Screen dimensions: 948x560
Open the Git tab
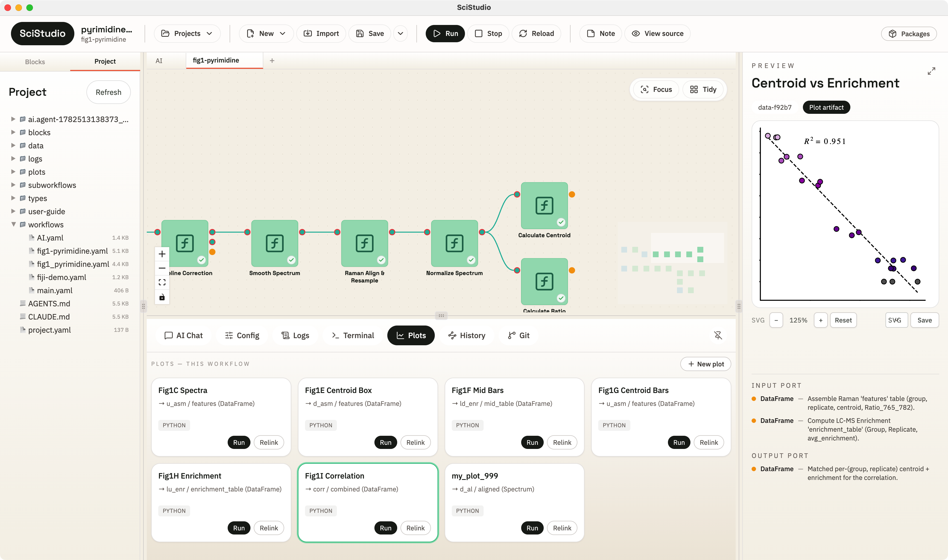coord(518,335)
